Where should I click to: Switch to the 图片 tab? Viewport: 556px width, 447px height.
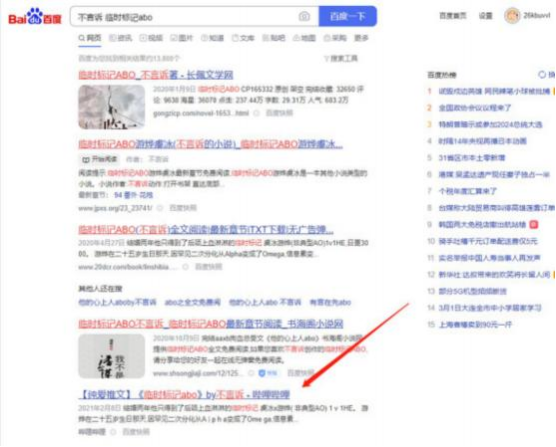(x=182, y=38)
